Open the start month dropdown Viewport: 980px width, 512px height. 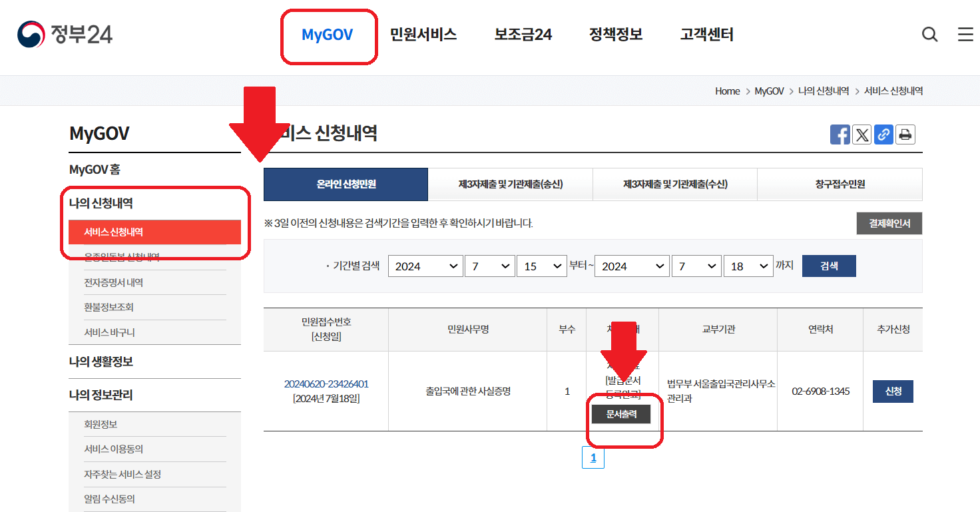(x=490, y=266)
